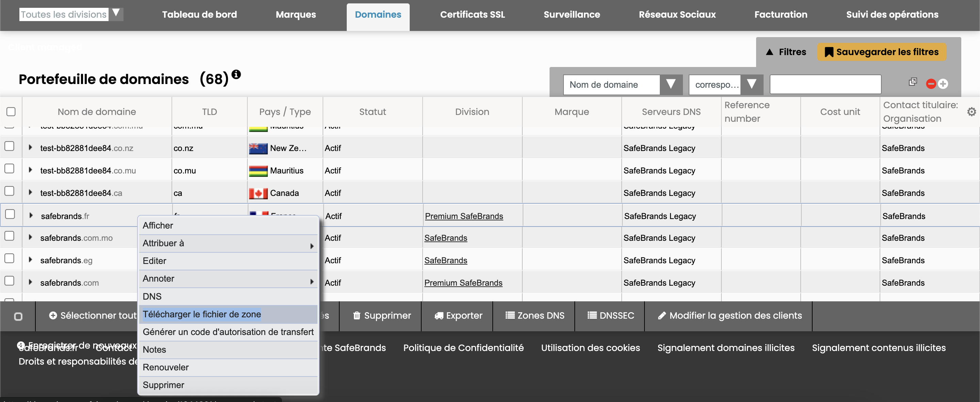Add a filter with the plus icon
Viewport: 980px width, 402px height.
pos(943,84)
